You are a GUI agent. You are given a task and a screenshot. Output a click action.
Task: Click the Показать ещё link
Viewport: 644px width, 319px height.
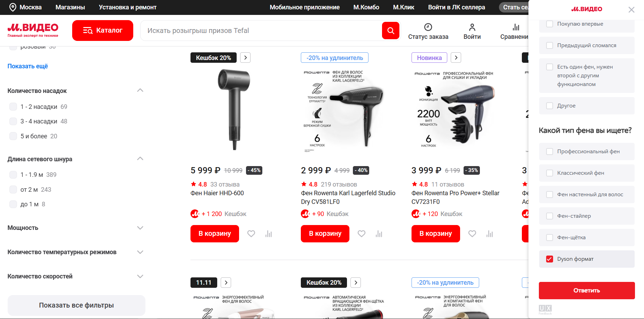28,66
